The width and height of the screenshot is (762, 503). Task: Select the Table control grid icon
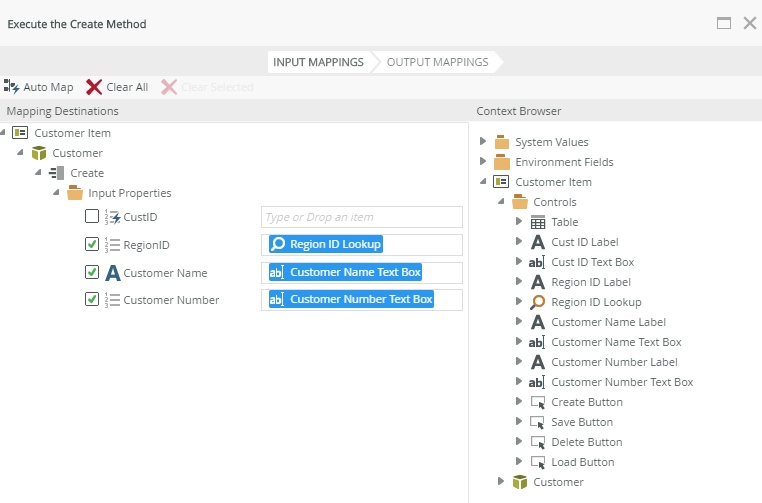coord(537,222)
